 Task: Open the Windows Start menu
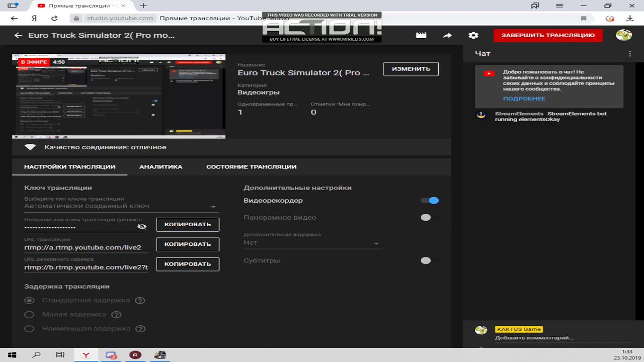tap(12, 355)
